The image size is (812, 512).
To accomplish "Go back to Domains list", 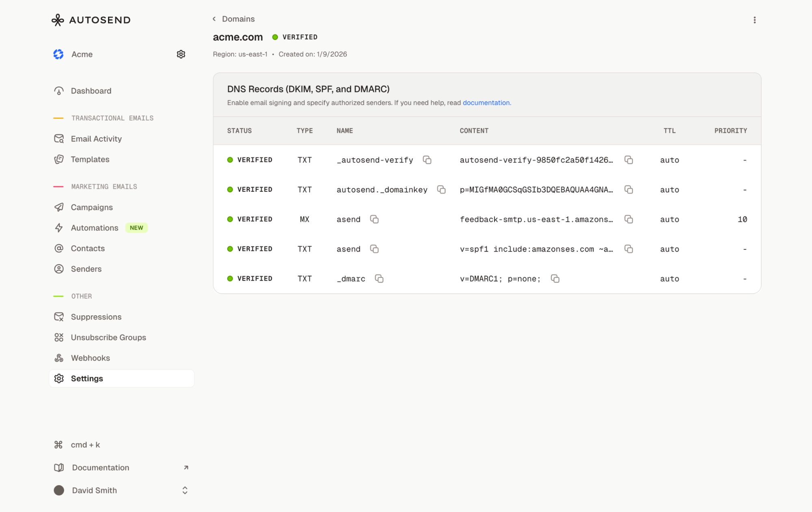I will (x=234, y=19).
